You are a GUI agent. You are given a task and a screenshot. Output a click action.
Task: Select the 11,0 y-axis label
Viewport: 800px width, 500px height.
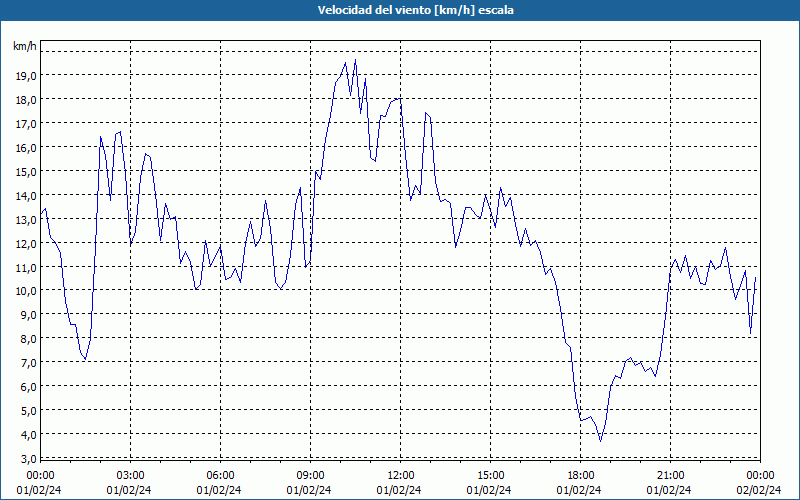coord(26,268)
